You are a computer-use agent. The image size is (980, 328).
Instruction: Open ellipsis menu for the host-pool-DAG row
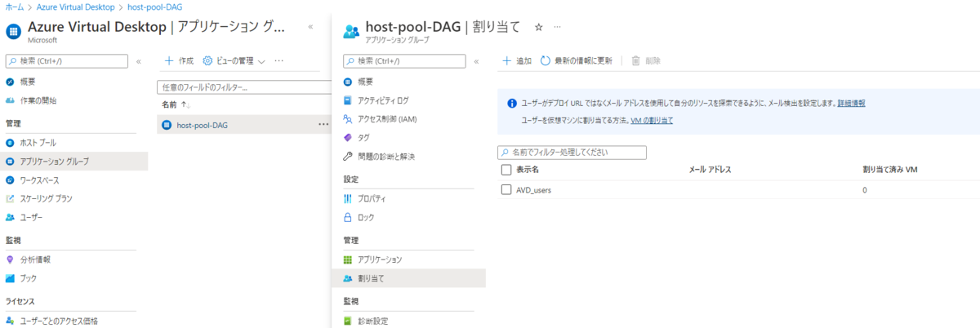323,125
